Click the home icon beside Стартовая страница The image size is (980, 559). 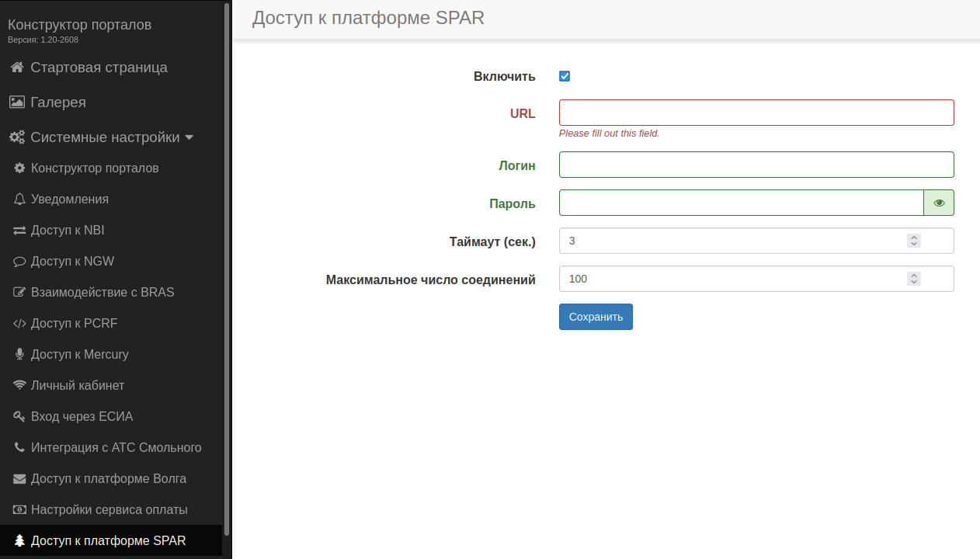16,68
